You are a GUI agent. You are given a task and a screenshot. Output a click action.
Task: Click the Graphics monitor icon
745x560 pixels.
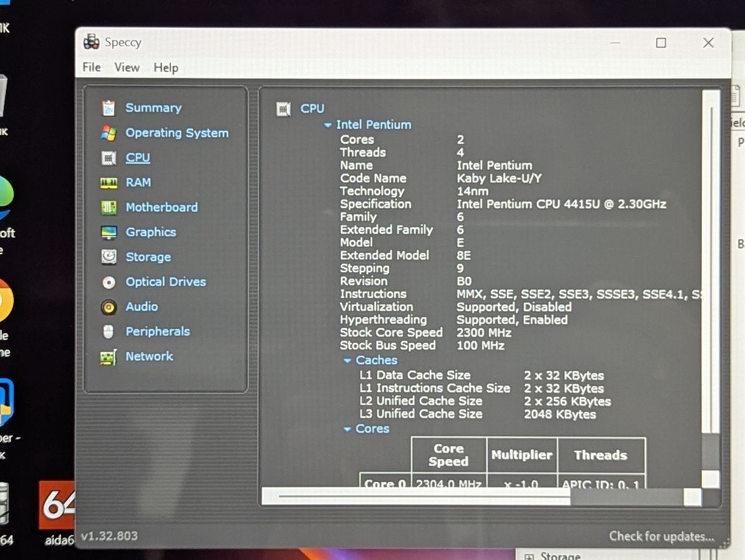coord(109,233)
